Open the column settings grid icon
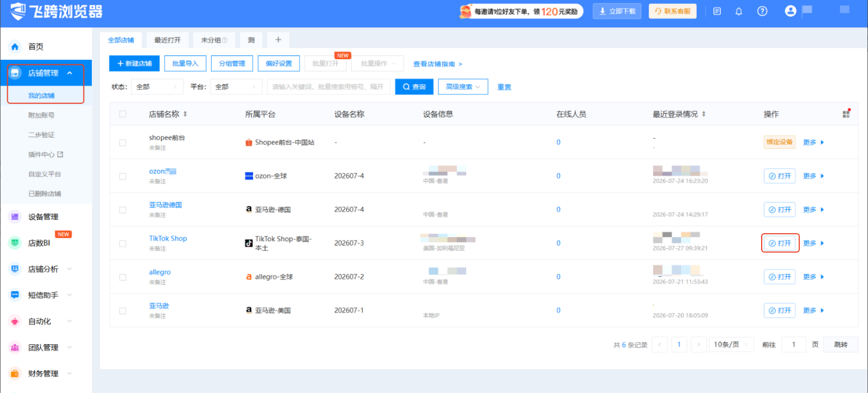Image resolution: width=868 pixels, height=393 pixels. [x=846, y=113]
